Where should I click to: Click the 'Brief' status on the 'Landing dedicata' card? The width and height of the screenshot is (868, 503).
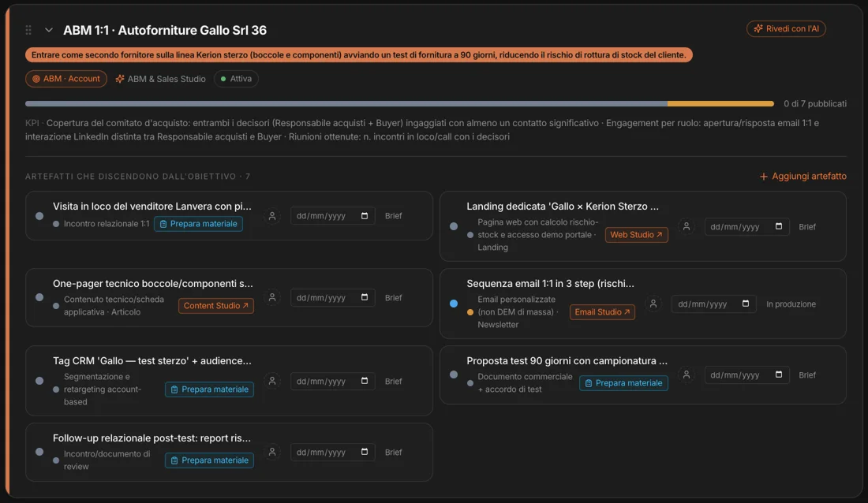[x=807, y=226]
